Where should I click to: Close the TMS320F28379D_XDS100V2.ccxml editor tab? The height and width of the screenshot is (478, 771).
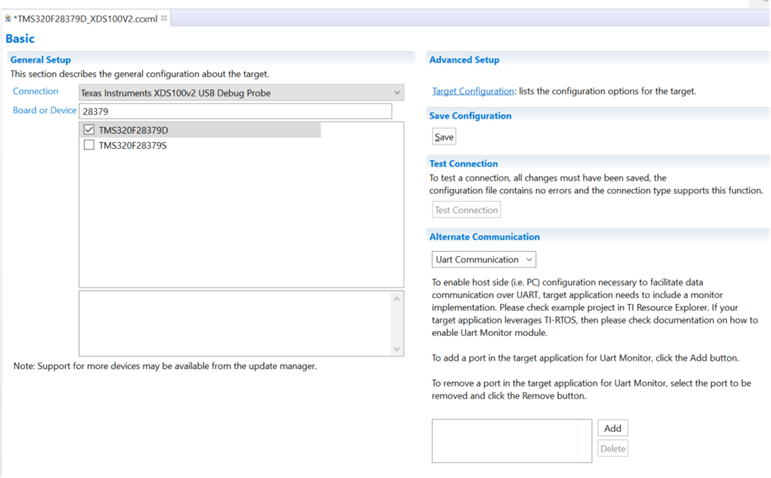click(165, 19)
